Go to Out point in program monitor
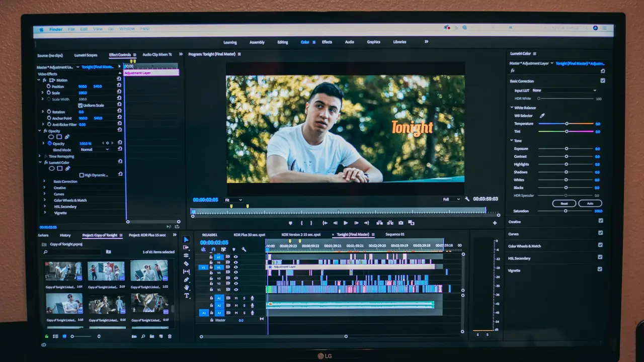644x362 pixels. 366,223
